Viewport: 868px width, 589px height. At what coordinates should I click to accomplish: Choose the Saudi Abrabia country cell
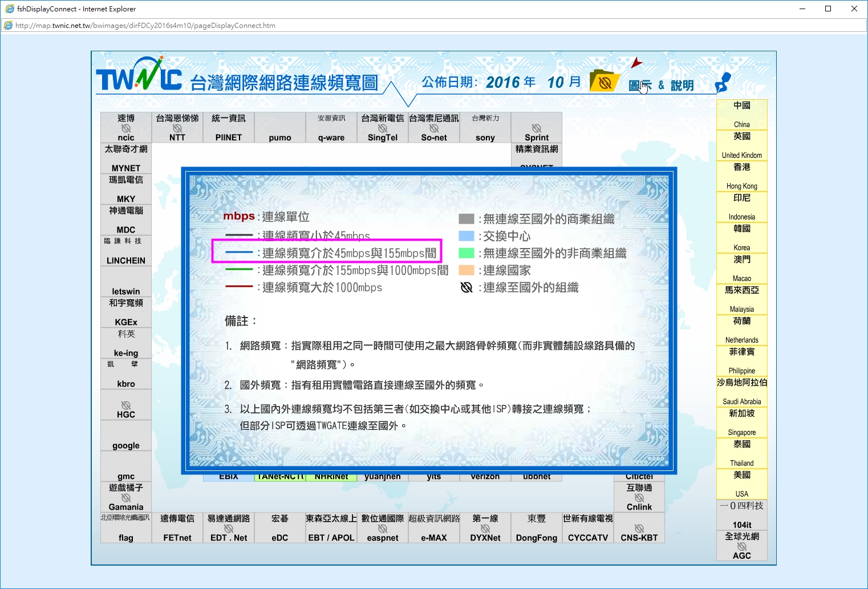(x=742, y=392)
